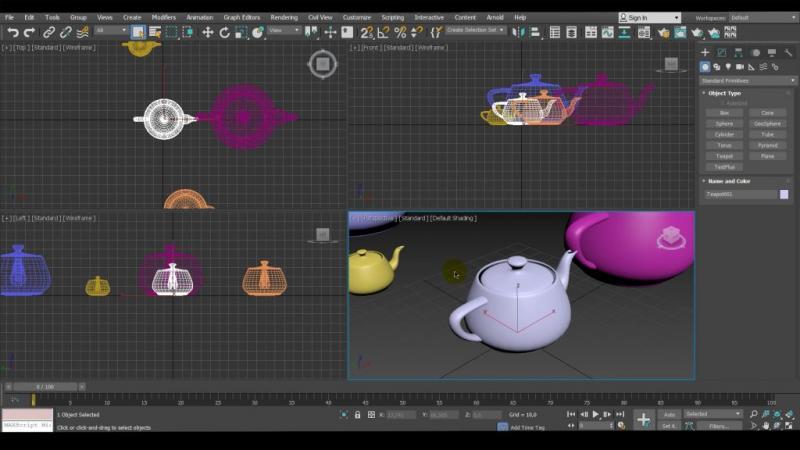Open the Rendering menu
This screenshot has height=450, width=800.
tap(284, 17)
